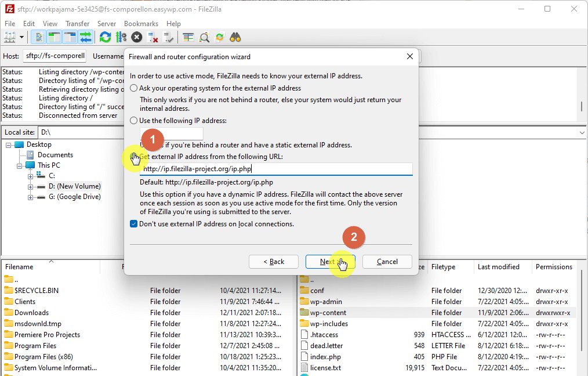Uncheck 'Don't use external IP on local connections'
This screenshot has height=376, width=588.
tap(133, 224)
